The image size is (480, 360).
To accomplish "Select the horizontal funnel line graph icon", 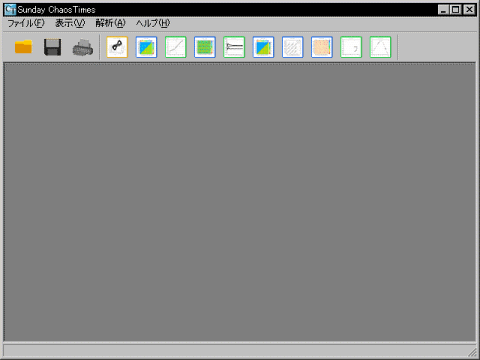I will (x=234, y=47).
